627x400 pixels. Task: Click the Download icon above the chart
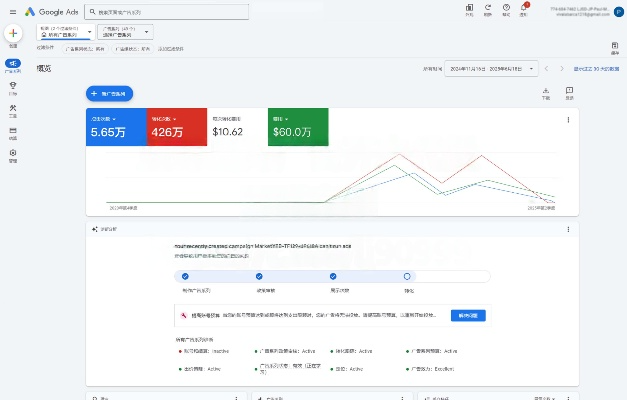(x=545, y=92)
